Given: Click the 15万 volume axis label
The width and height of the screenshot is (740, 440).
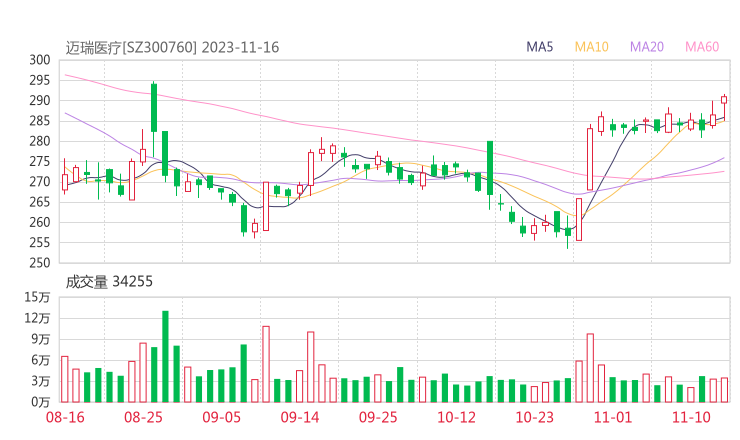Looking at the screenshot, I should [x=37, y=297].
